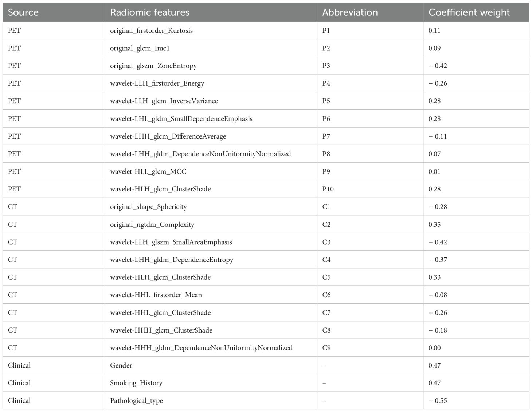Click the original_glcm_Imc1 cell

tap(140, 48)
